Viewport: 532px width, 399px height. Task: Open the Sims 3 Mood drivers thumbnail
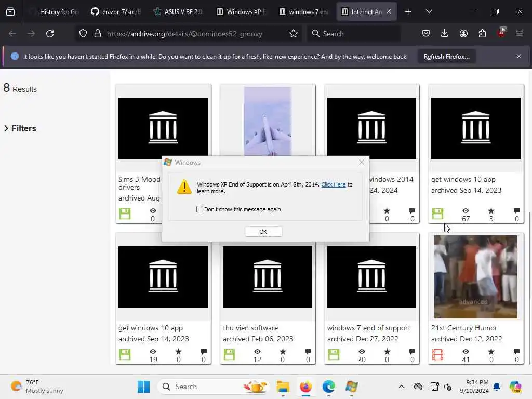(x=163, y=128)
